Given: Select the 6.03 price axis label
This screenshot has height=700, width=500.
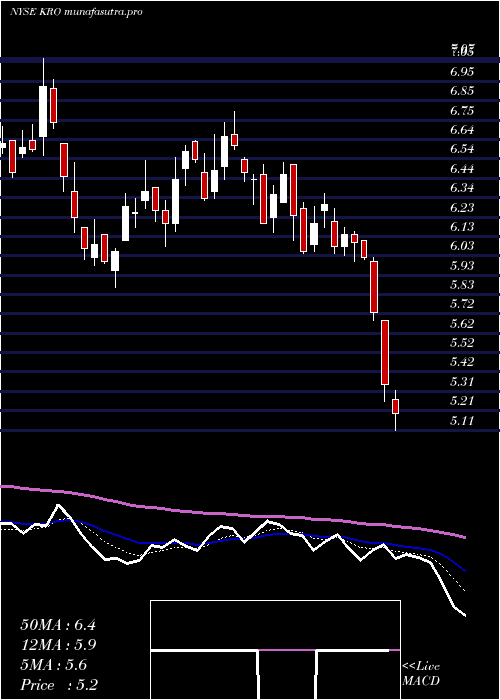Looking at the screenshot, I should point(462,246).
